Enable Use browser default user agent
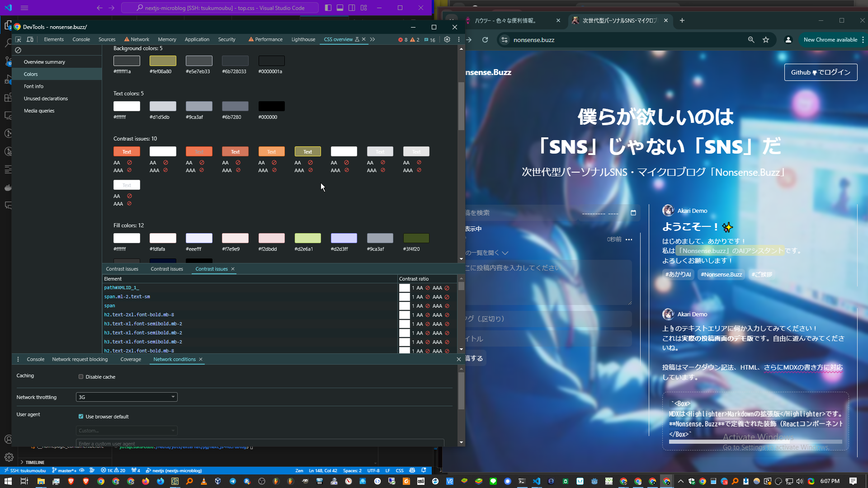 81,417
